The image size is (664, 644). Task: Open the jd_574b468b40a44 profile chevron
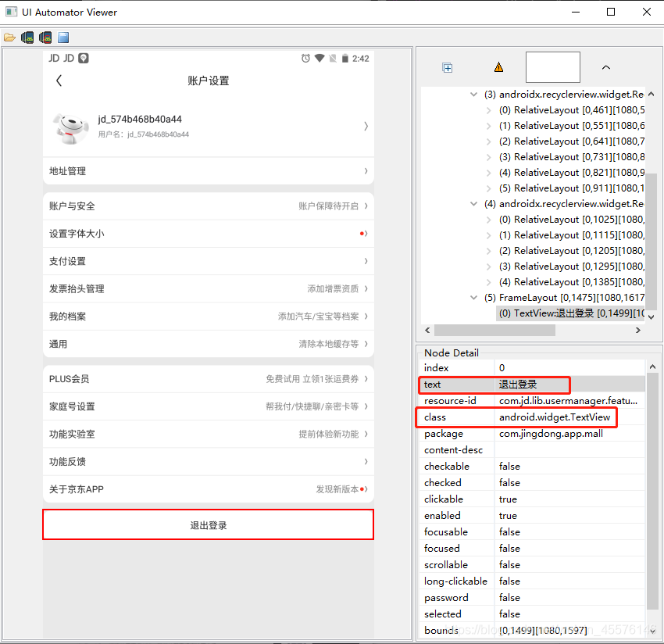tap(366, 127)
